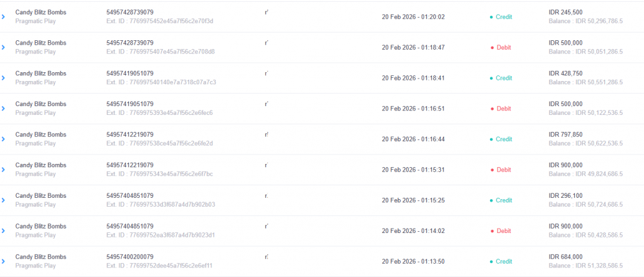Screen dimensions: 644x277
Task: Open the chevron for the 01:16:51 transaction
Action: pos(3,109)
